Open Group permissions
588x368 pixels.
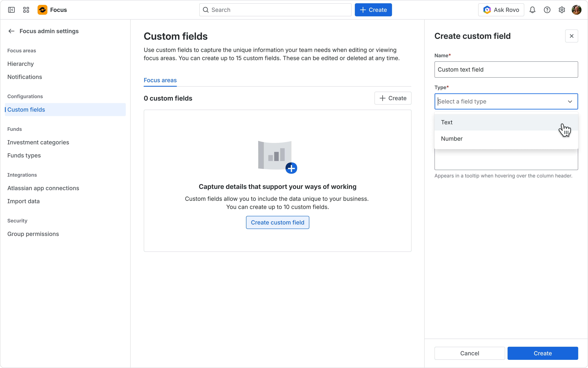coord(65,234)
